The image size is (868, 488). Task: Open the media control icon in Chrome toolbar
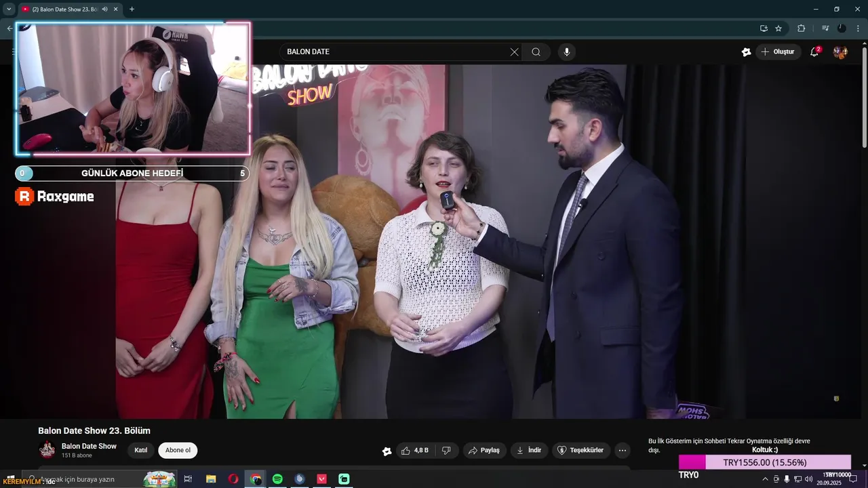click(x=825, y=28)
